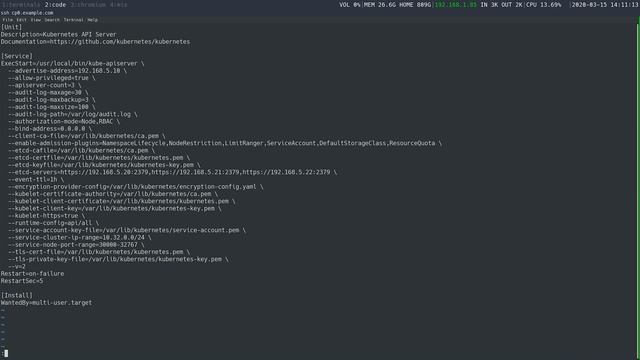Click the --tls-private-key-file line
The height and width of the screenshot is (360, 640).
[x=118, y=259]
